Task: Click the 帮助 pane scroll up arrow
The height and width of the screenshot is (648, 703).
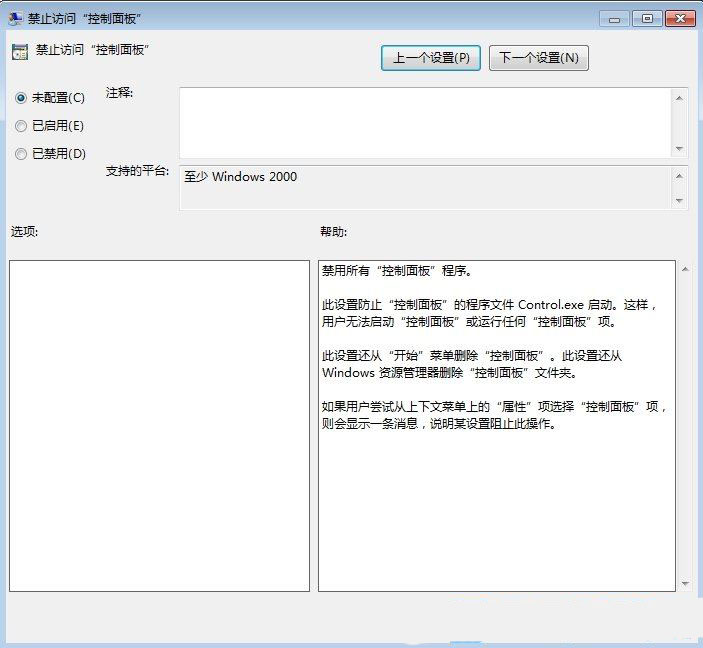Action: [x=685, y=269]
